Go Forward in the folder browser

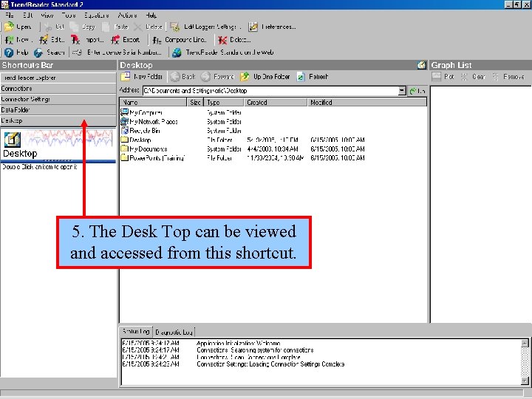(x=217, y=77)
